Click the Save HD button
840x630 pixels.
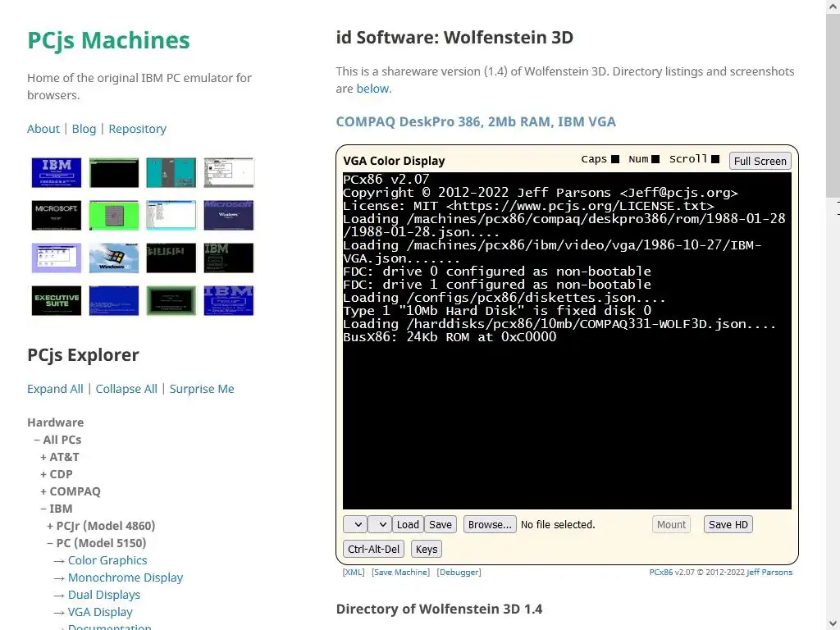click(x=728, y=524)
